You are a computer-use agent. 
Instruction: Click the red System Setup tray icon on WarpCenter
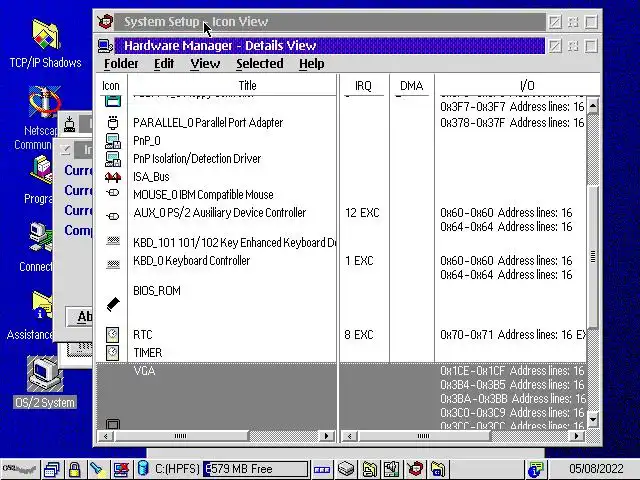click(x=416, y=469)
